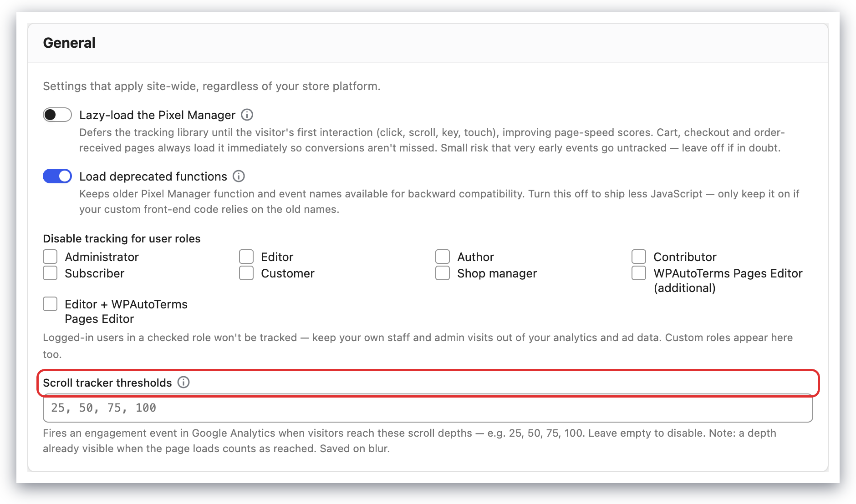Click the Customer label text
Viewport: 856px width, 504px height.
(288, 273)
